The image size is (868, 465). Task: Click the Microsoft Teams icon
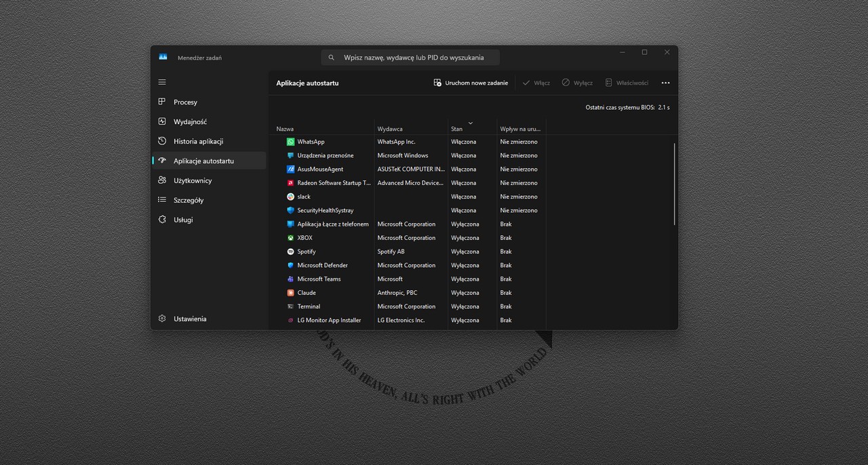(x=290, y=279)
